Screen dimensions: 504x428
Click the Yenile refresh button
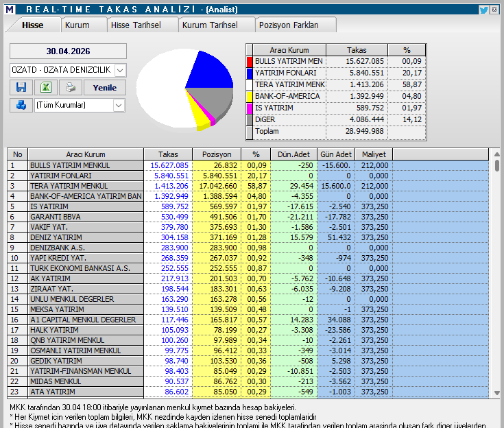tap(105, 88)
